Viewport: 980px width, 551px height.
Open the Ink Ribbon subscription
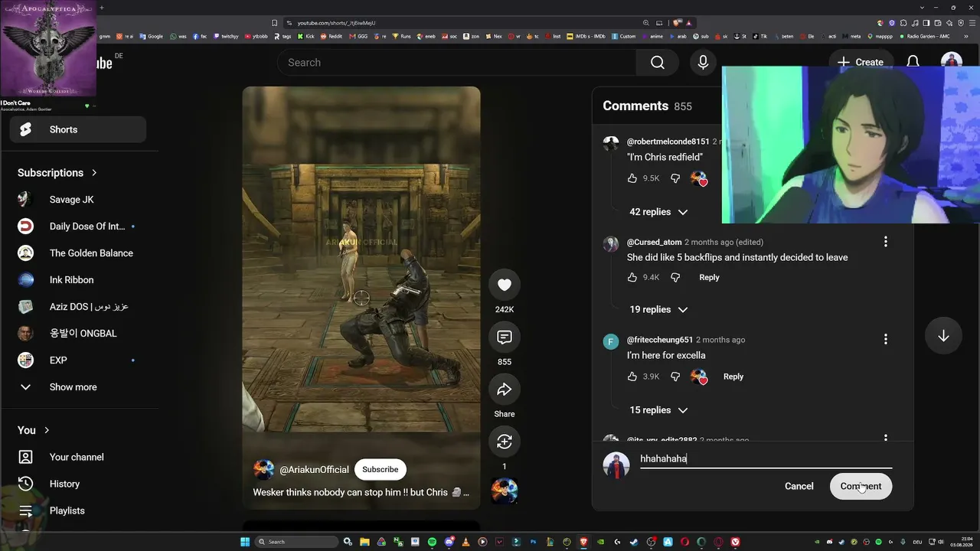click(x=77, y=280)
